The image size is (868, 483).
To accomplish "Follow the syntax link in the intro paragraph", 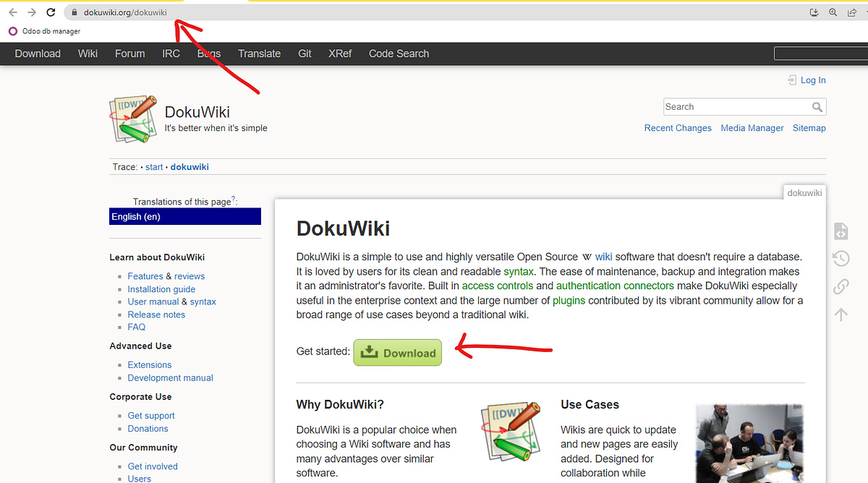I will [x=519, y=271].
